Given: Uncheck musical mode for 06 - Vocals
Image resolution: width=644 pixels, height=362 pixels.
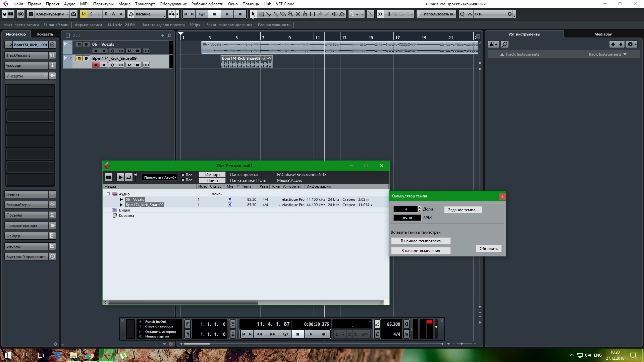Looking at the screenshot, I should tap(230, 199).
